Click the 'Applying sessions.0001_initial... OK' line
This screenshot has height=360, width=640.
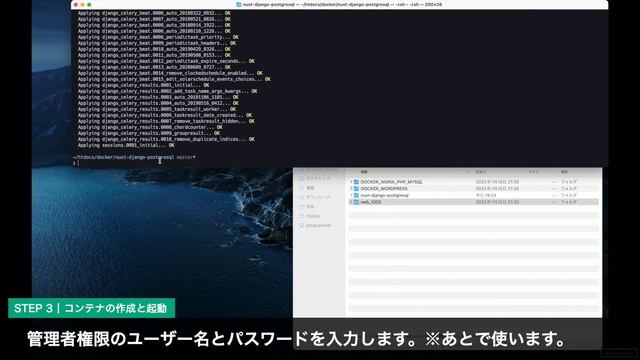[x=126, y=145]
